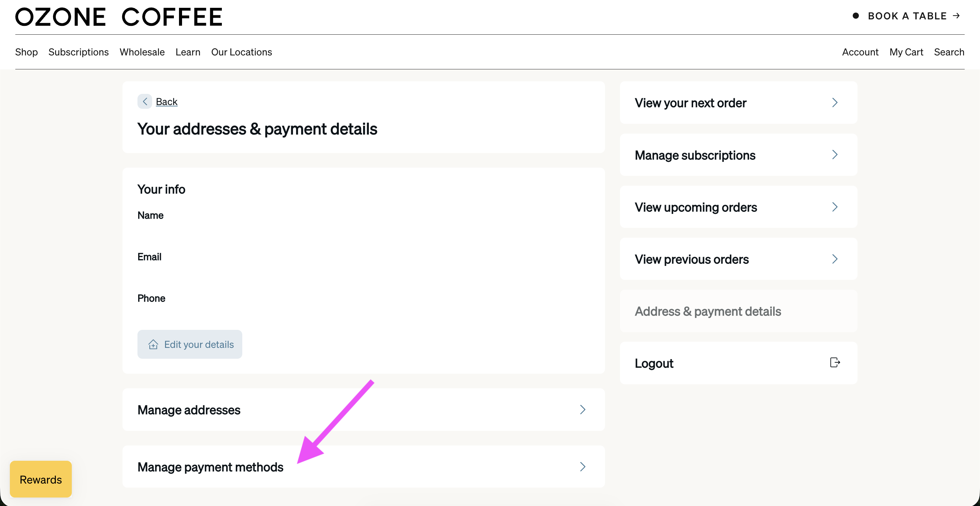The image size is (980, 506).
Task: Click the Ozone Coffee logo
Action: (x=119, y=17)
